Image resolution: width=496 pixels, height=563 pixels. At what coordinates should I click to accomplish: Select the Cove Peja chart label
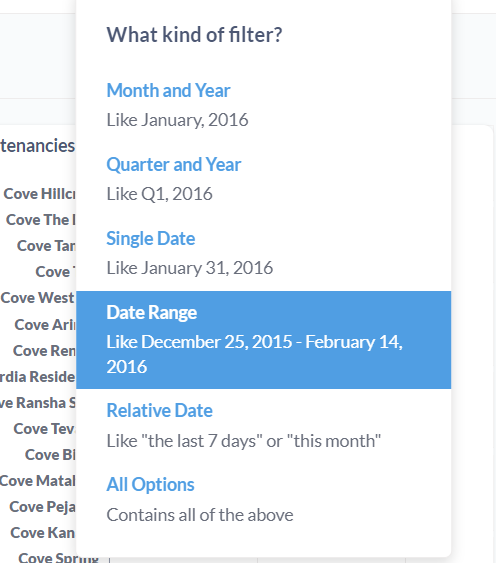coord(42,507)
